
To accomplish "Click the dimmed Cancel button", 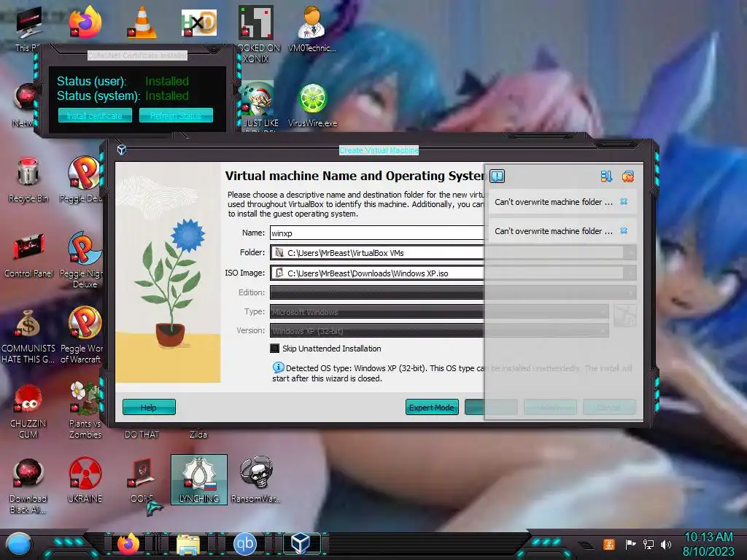I will click(x=609, y=407).
